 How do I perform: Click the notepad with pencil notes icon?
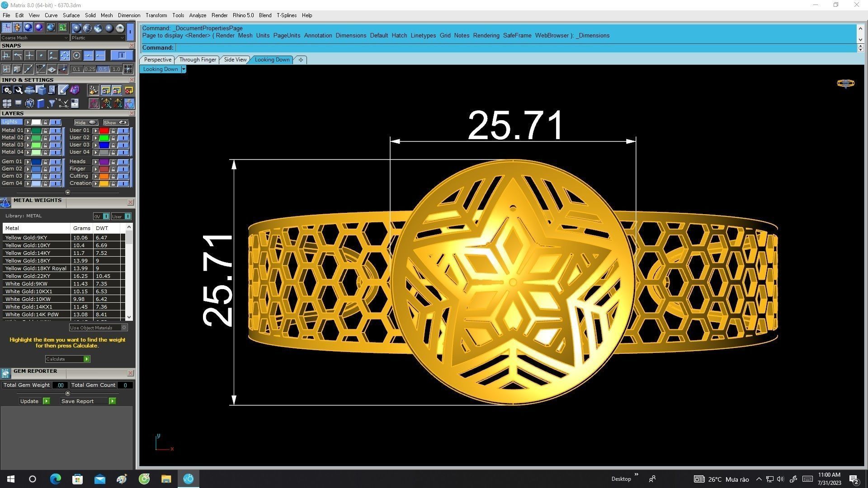coord(63,90)
